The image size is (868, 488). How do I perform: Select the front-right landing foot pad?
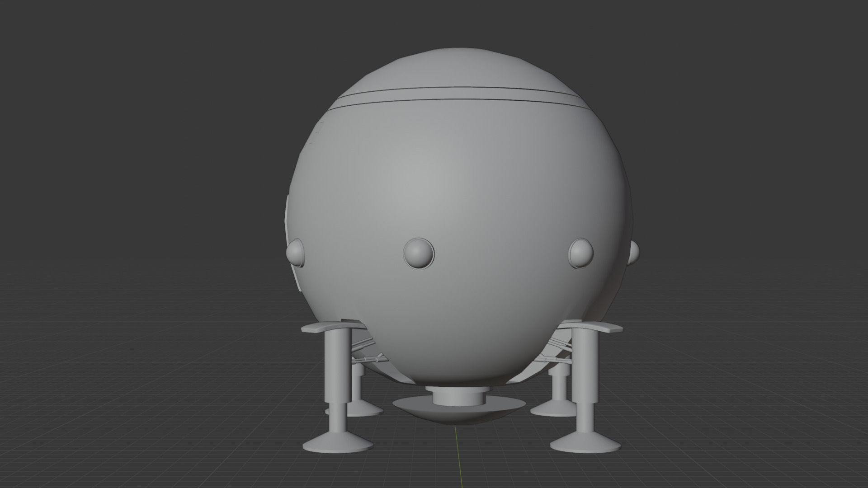coord(585,444)
